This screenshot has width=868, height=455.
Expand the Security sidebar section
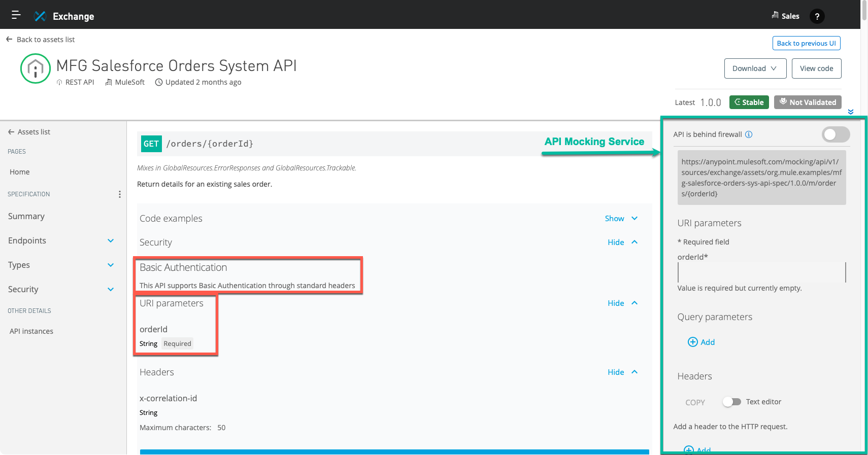pos(111,289)
